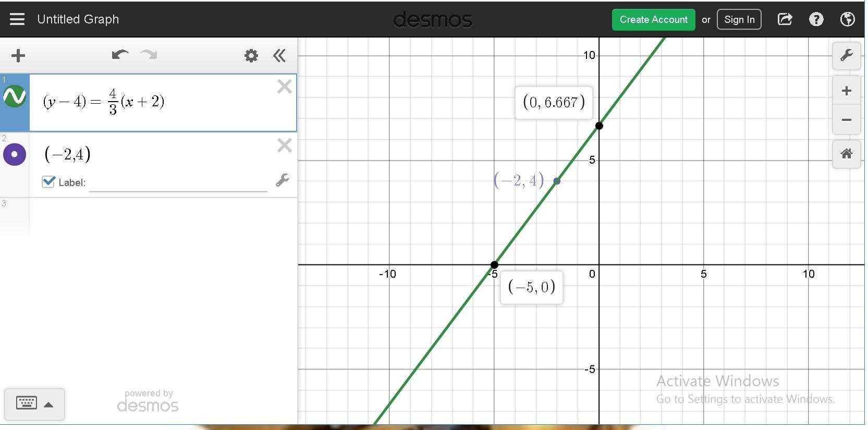This screenshot has height=430, width=868.
Task: Uncheck the Label checkbox
Action: pyautogui.click(x=48, y=182)
